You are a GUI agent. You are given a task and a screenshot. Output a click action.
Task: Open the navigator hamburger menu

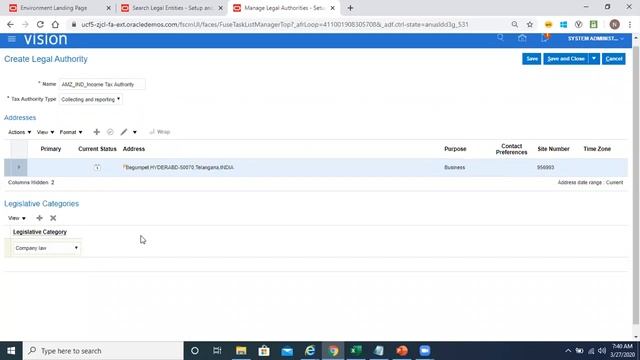(12, 39)
